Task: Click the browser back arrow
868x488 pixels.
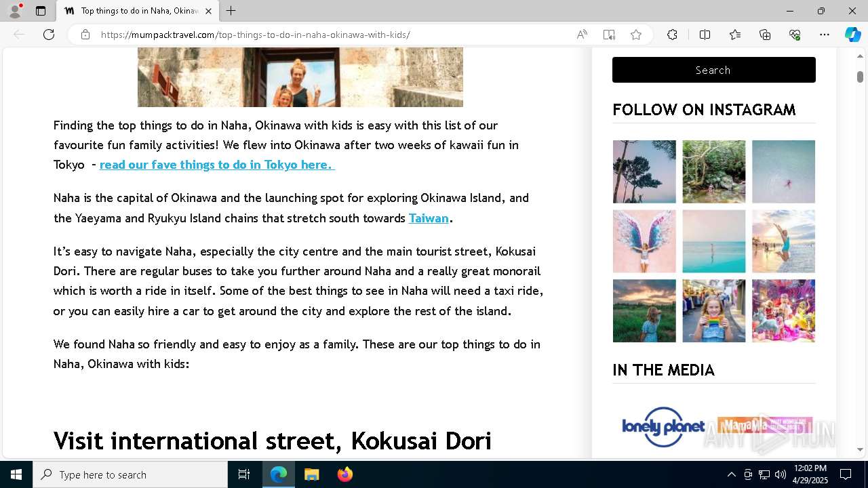Action: click(19, 35)
